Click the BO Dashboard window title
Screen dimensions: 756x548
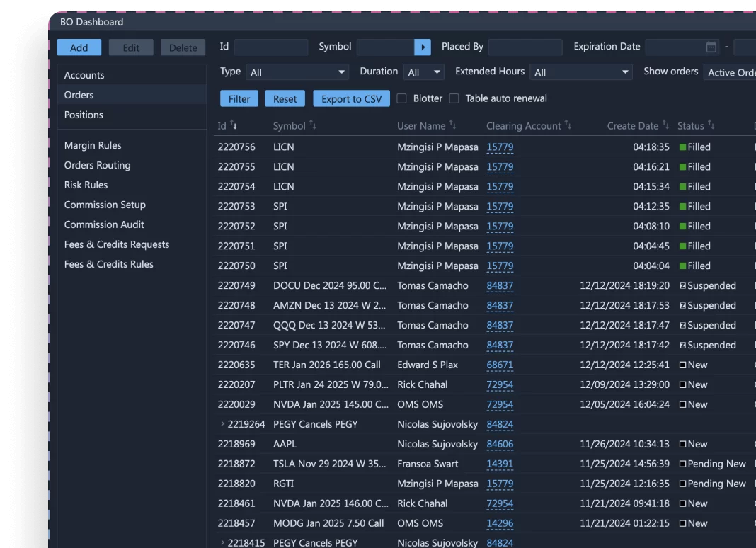pyautogui.click(x=91, y=22)
